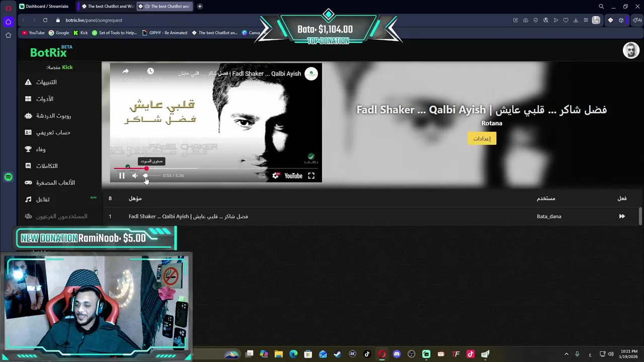This screenshot has height=362, width=644.
Task: Open YouTube player settings gear
Action: click(x=275, y=175)
